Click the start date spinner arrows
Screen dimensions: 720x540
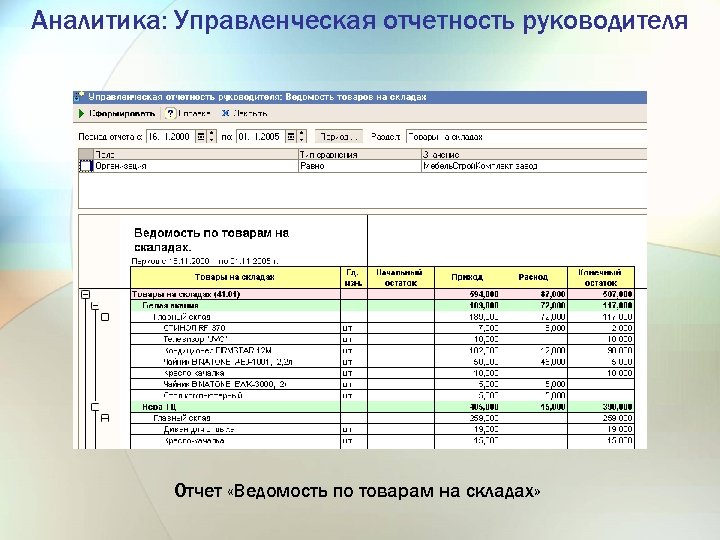(x=211, y=136)
